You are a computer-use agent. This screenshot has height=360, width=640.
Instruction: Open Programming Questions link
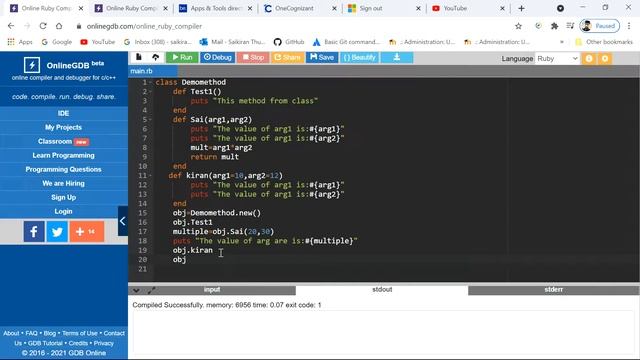[64, 169]
